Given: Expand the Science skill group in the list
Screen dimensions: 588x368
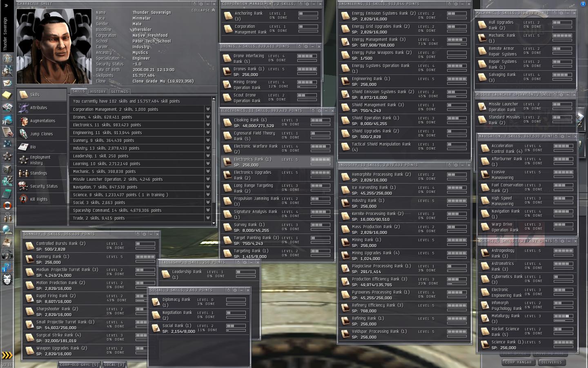Looking at the screenshot, I should [208, 195].
